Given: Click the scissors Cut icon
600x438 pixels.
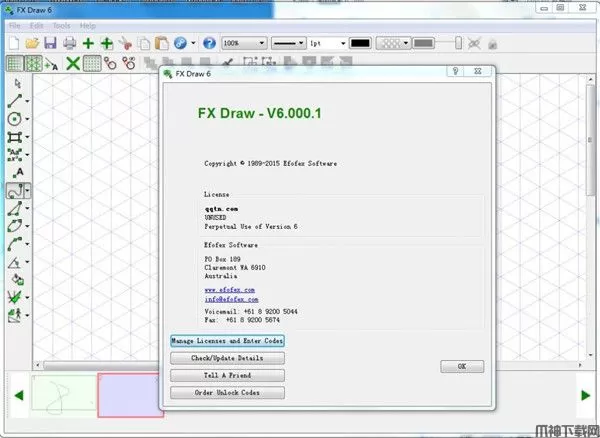Looking at the screenshot, I should click(124, 43).
